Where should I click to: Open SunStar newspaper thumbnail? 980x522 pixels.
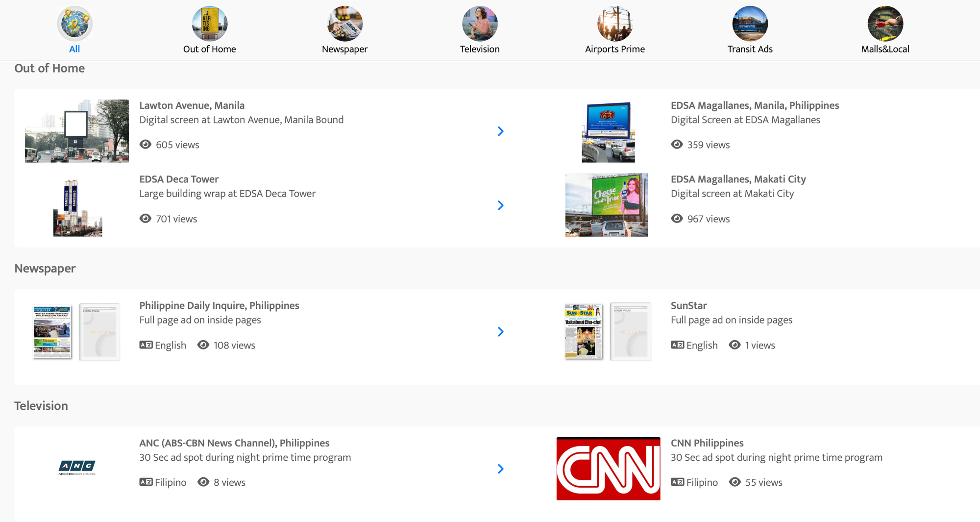coord(608,332)
